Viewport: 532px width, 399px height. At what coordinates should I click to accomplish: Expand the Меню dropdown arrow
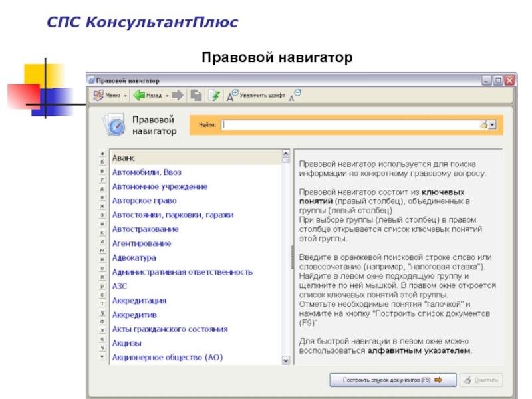coord(125,96)
